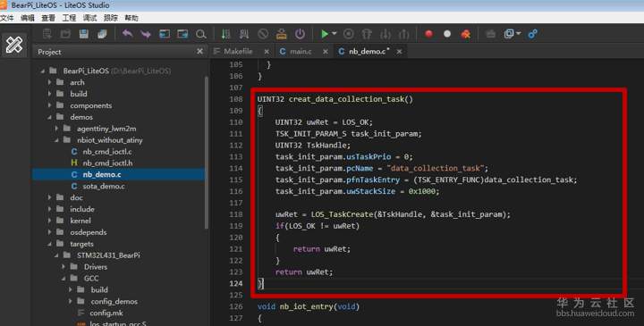
Task: Collapse the BearPi_LiteOS root folder
Action: click(x=43, y=71)
